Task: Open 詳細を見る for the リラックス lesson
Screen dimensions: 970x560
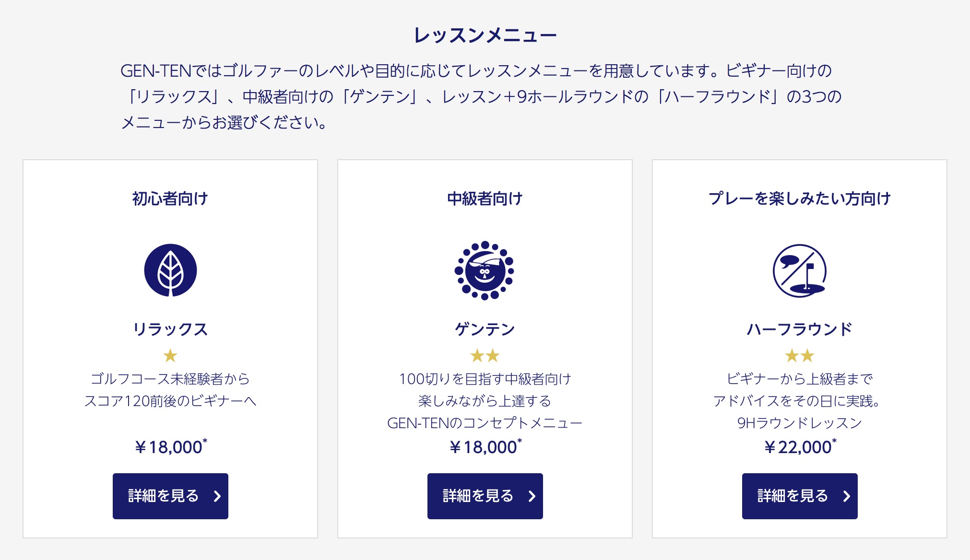Action: click(170, 496)
